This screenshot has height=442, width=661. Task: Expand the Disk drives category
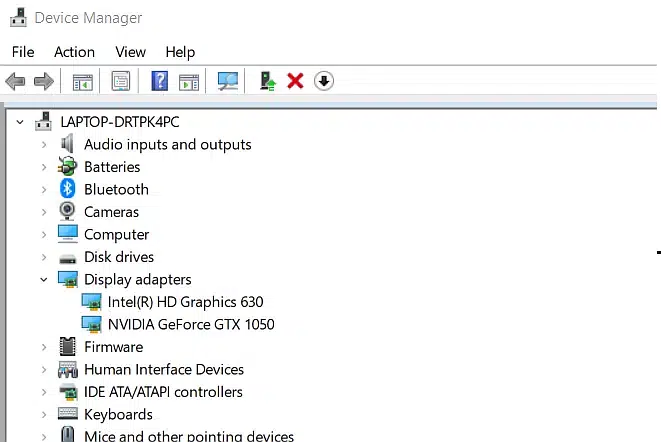coord(44,257)
